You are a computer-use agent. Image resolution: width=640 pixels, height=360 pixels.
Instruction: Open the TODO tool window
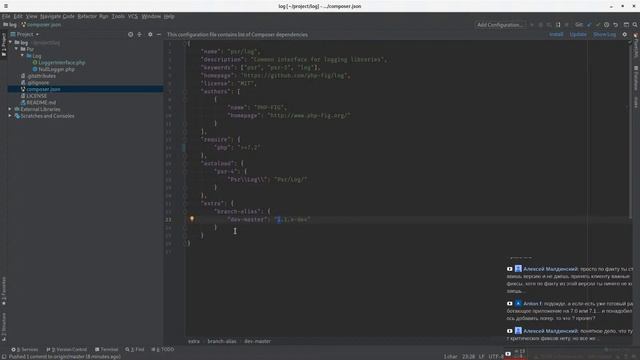coord(162,349)
